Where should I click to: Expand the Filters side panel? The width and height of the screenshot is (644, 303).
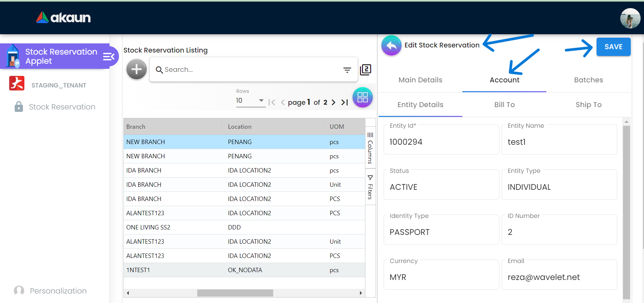370,187
